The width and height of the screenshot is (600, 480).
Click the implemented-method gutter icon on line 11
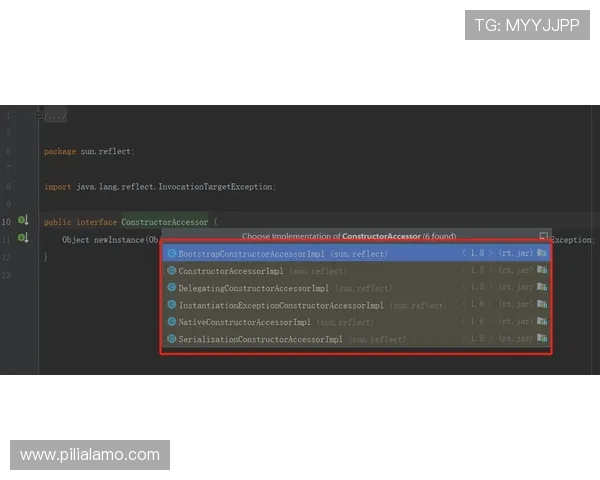coord(23,238)
